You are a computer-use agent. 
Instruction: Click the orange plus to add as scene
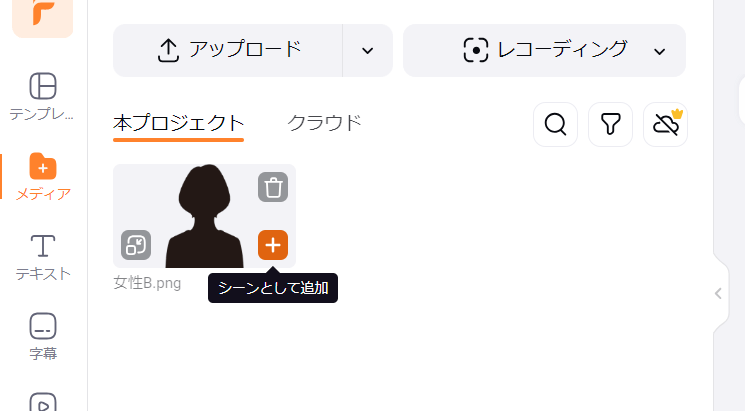pos(273,245)
